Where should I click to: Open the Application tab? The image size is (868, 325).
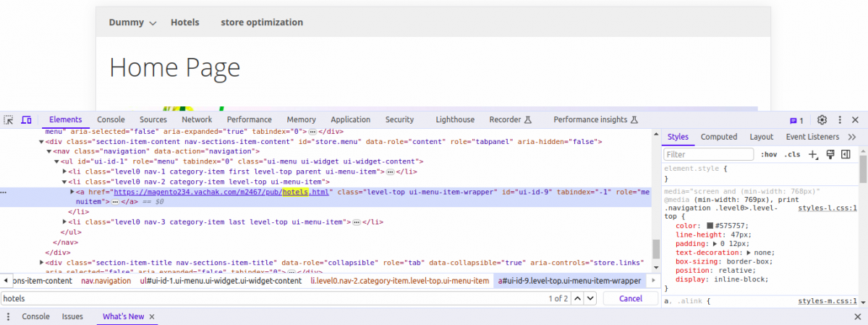point(350,119)
